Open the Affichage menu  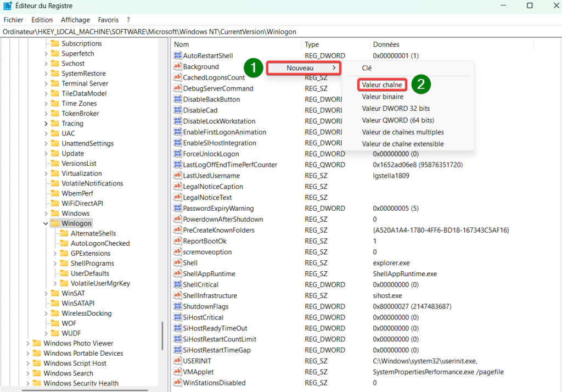click(75, 20)
